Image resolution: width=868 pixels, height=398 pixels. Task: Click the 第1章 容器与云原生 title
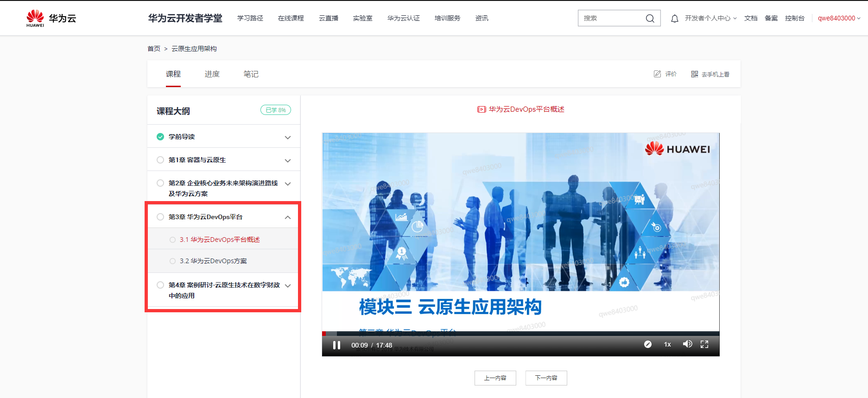pos(197,160)
